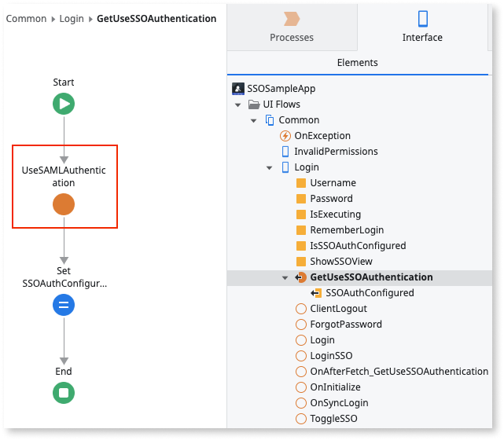Image resolution: width=504 pixels, height=440 pixels.
Task: Click Login in the breadcrumb path
Action: click(x=72, y=18)
